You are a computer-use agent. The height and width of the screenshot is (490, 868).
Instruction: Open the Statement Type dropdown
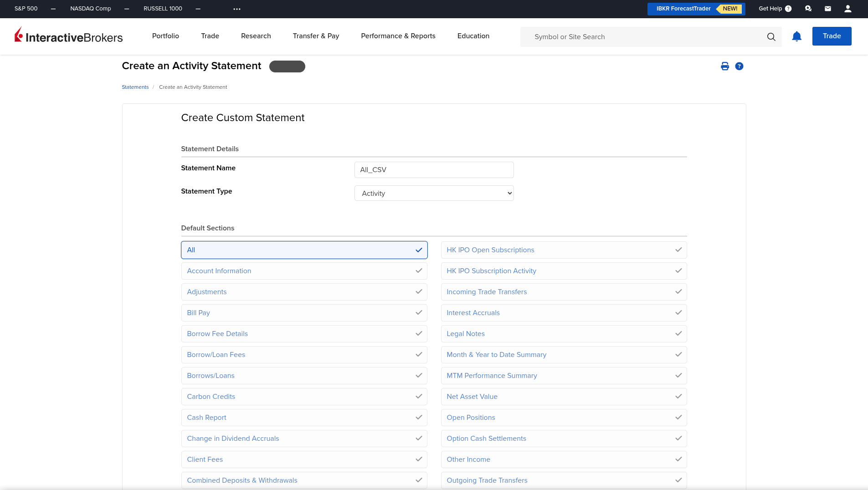[434, 193]
